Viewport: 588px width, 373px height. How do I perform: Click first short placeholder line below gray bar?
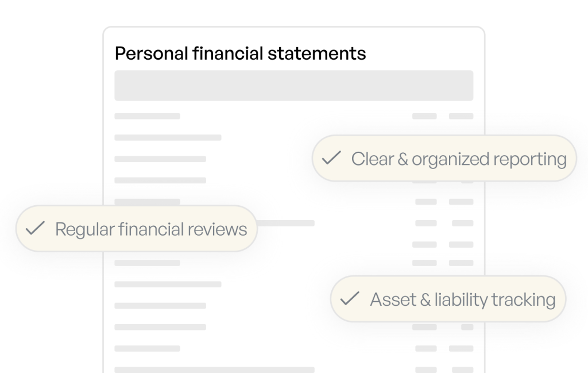[x=147, y=116]
